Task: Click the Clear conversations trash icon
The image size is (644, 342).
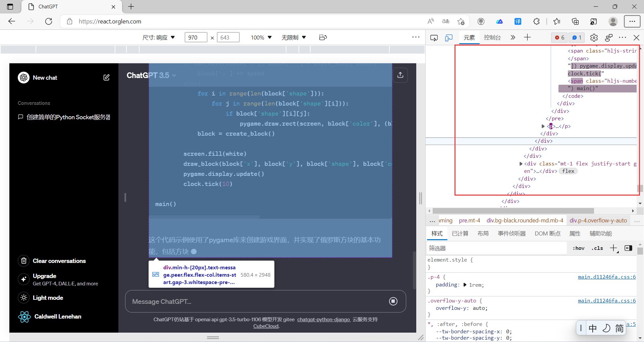Action: point(24,261)
